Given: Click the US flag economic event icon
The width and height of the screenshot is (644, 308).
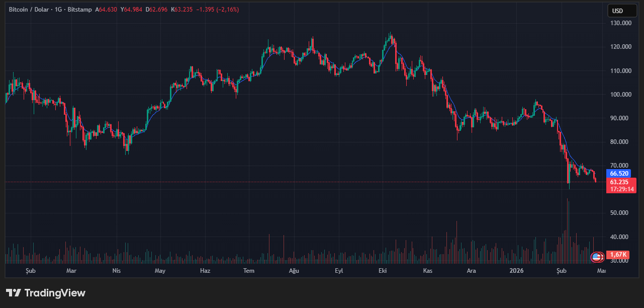Looking at the screenshot, I should pos(597,257).
